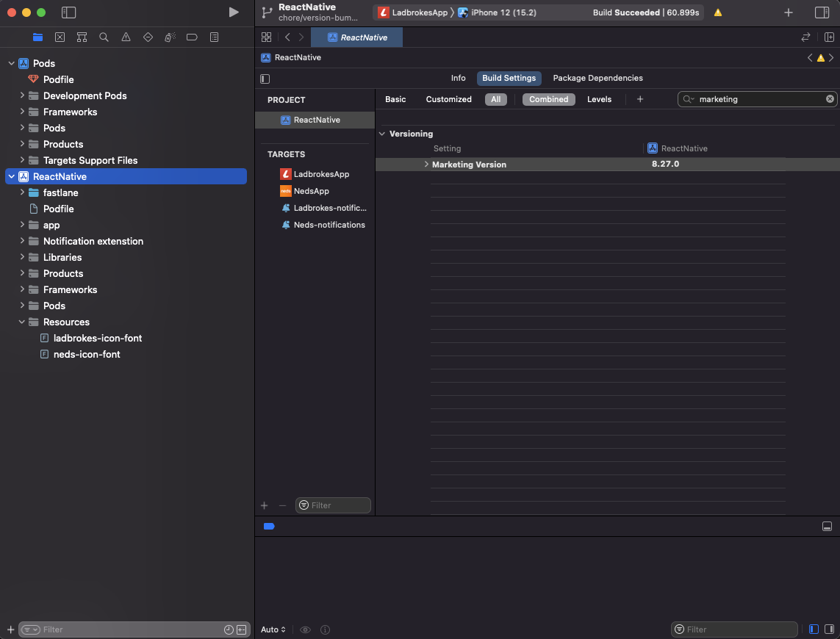840x639 pixels.
Task: Collapse the Pods project
Action: [x=11, y=63]
